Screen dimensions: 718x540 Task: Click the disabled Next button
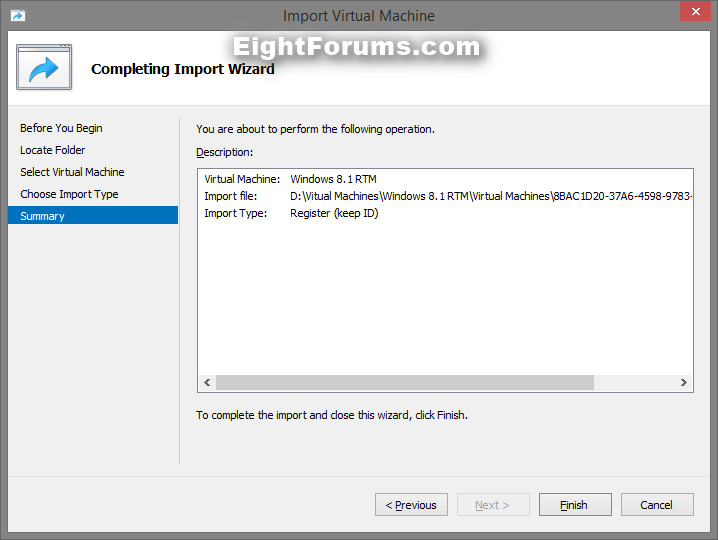tap(493, 505)
